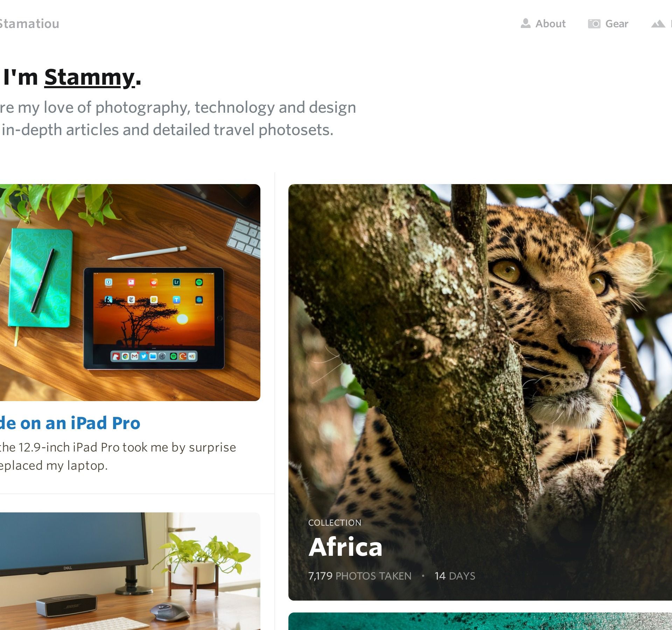672x630 pixels.
Task: Click the Africa collection heading
Action: tap(345, 547)
